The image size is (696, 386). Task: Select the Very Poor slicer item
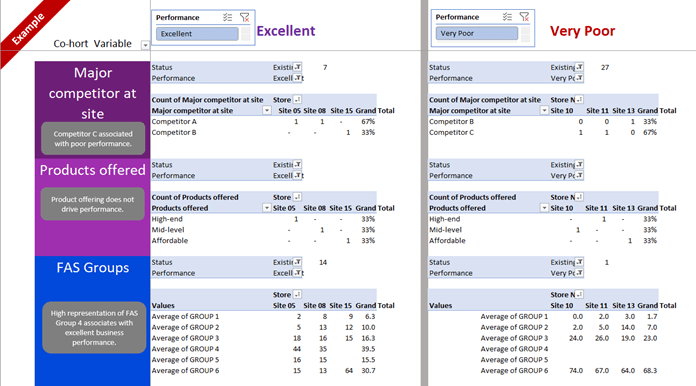(x=477, y=33)
